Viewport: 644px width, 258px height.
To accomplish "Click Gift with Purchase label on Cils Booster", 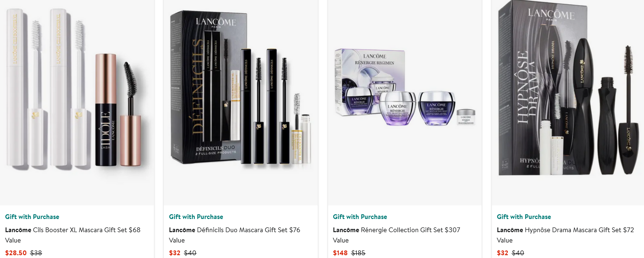I will pos(32,217).
